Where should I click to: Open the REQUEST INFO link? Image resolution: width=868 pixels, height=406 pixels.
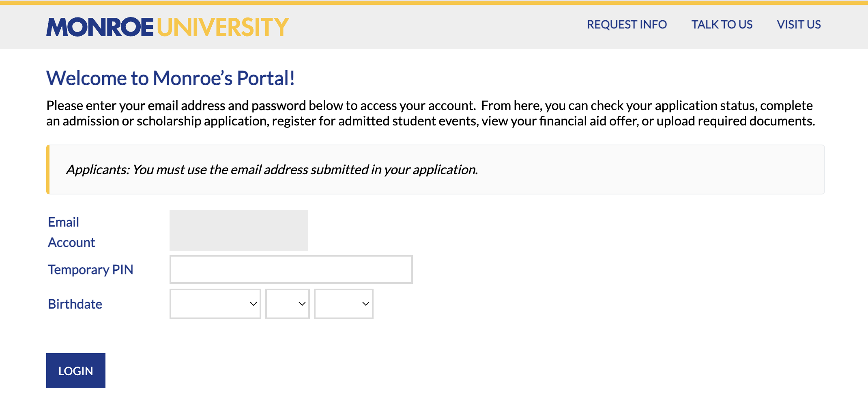pyautogui.click(x=627, y=25)
